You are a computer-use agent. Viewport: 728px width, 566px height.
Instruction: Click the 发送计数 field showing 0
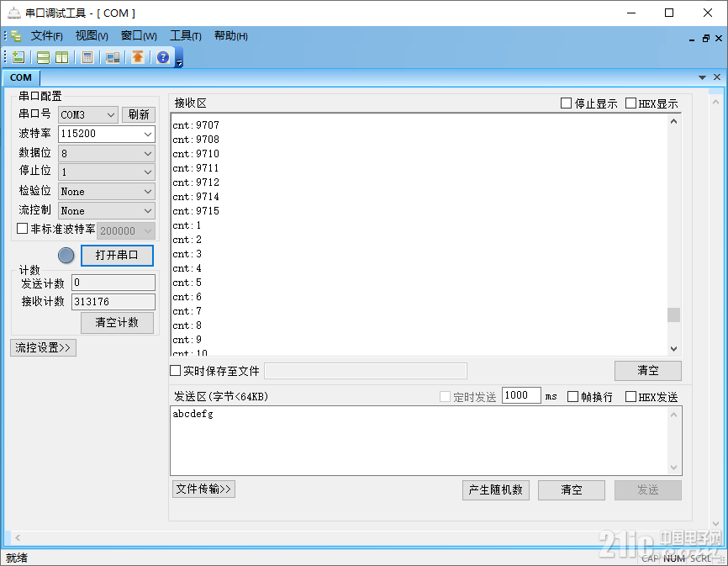113,283
